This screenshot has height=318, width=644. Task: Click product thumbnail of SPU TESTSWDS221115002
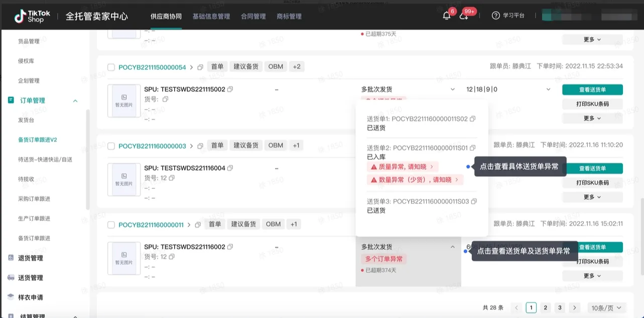[124, 101]
